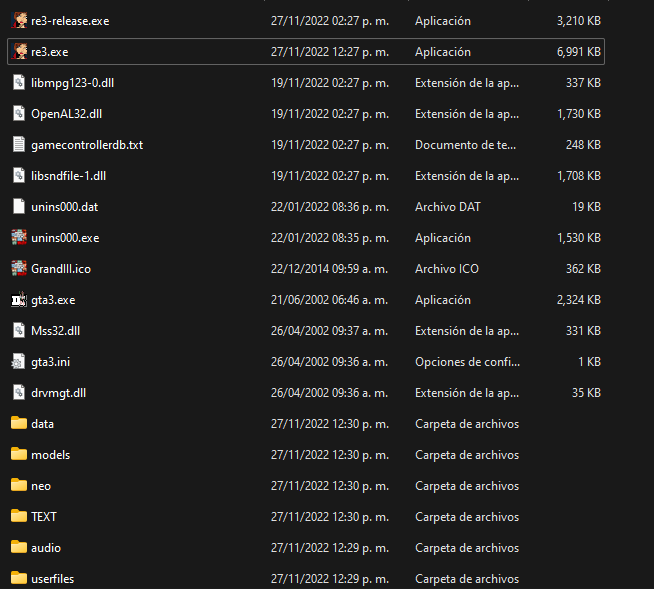Select the 19 KB size of unins000.dat
654x589 pixels.
586,207
